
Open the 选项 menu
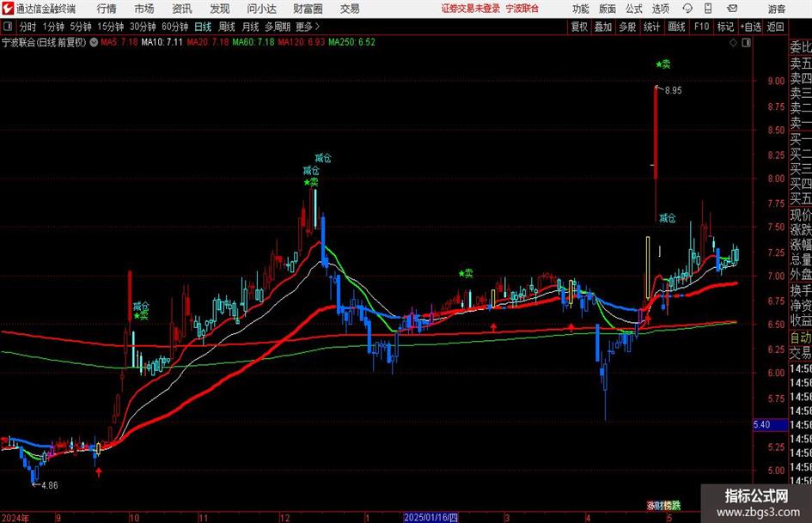pos(660,9)
